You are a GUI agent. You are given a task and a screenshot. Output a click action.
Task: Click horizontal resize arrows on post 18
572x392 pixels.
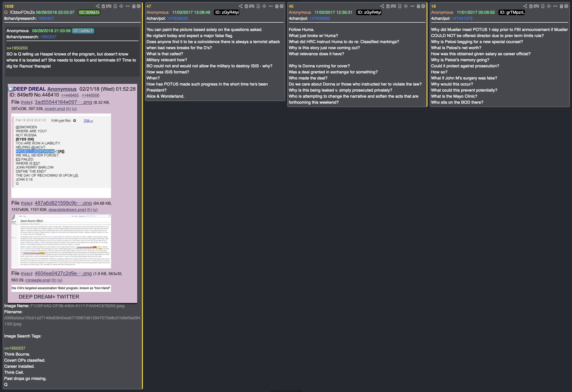pyautogui.click(x=555, y=6)
